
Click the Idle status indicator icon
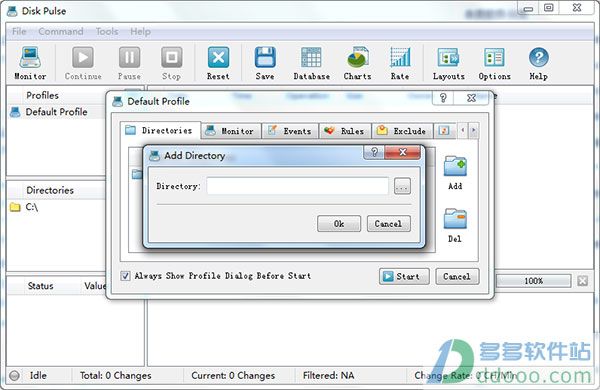(x=15, y=375)
